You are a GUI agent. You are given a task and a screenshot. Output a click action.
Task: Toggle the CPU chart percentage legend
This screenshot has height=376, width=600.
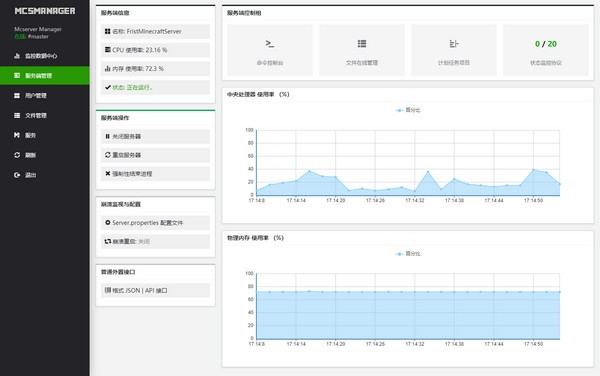(x=408, y=110)
